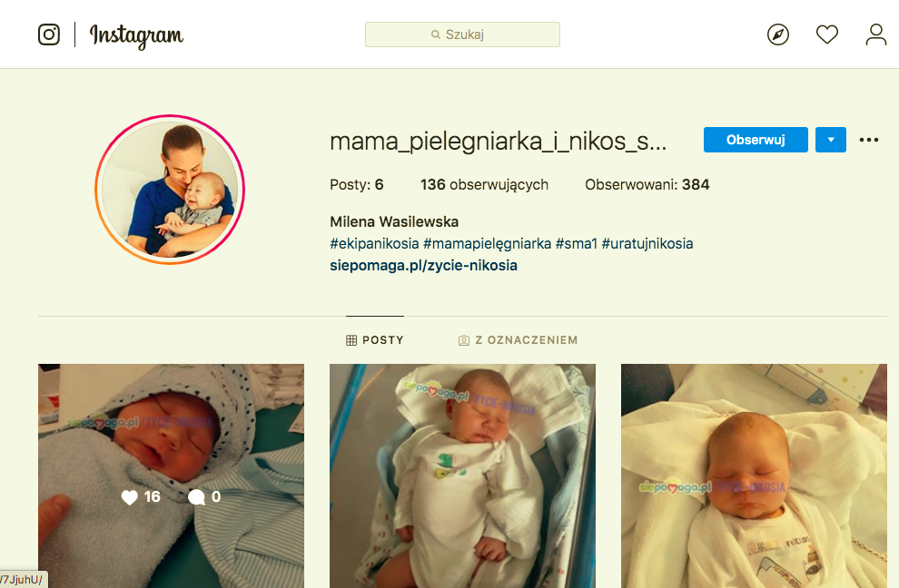899x588 pixels.
Task: Open the middle baby post thumbnail
Action: 462,475
